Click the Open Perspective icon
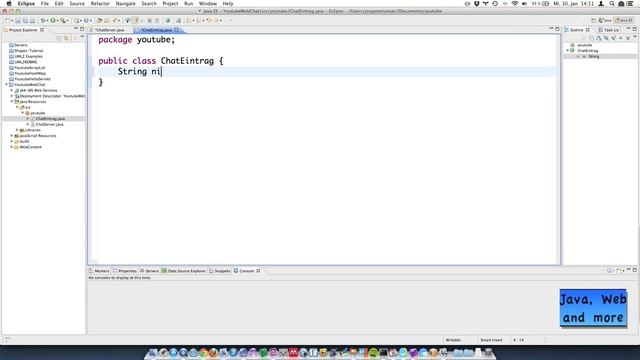This screenshot has width=640, height=360. (593, 20)
